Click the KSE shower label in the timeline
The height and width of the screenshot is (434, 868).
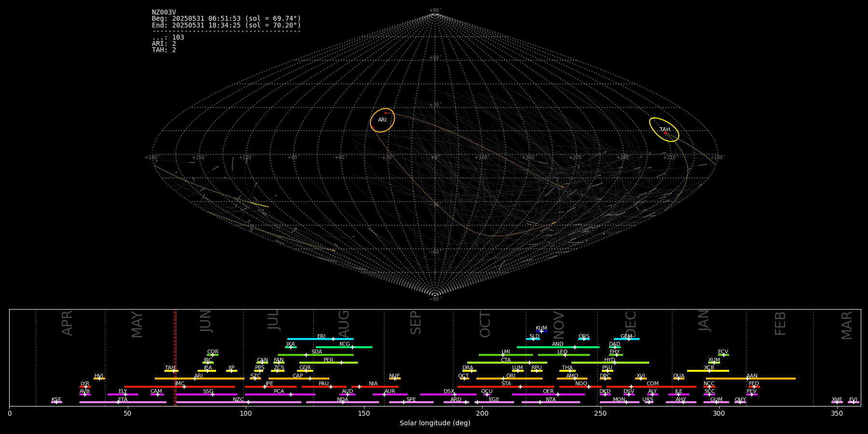click(56, 400)
